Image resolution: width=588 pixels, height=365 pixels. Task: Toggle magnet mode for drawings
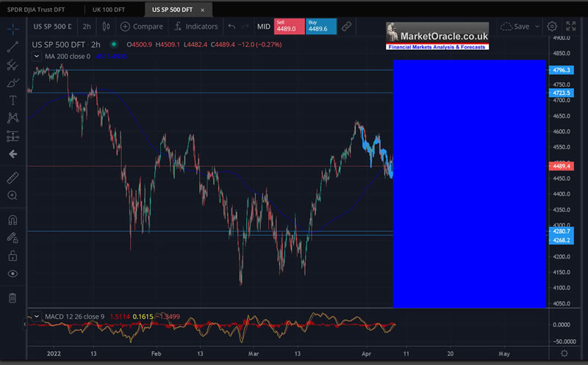coord(12,220)
